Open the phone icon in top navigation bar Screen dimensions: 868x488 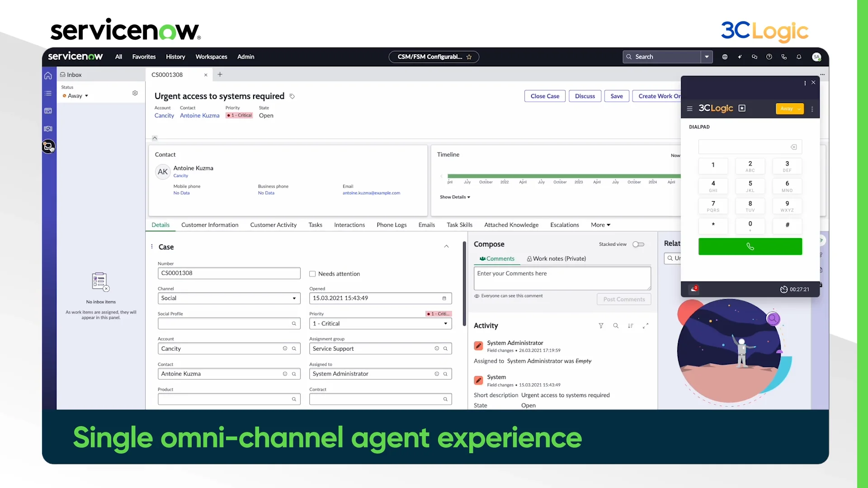(784, 57)
